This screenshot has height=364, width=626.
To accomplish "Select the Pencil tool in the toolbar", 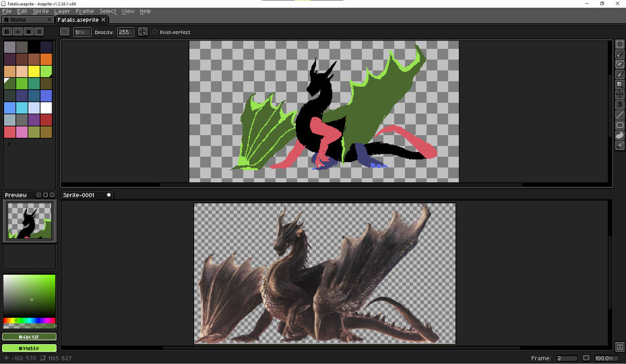I will coord(620,54).
